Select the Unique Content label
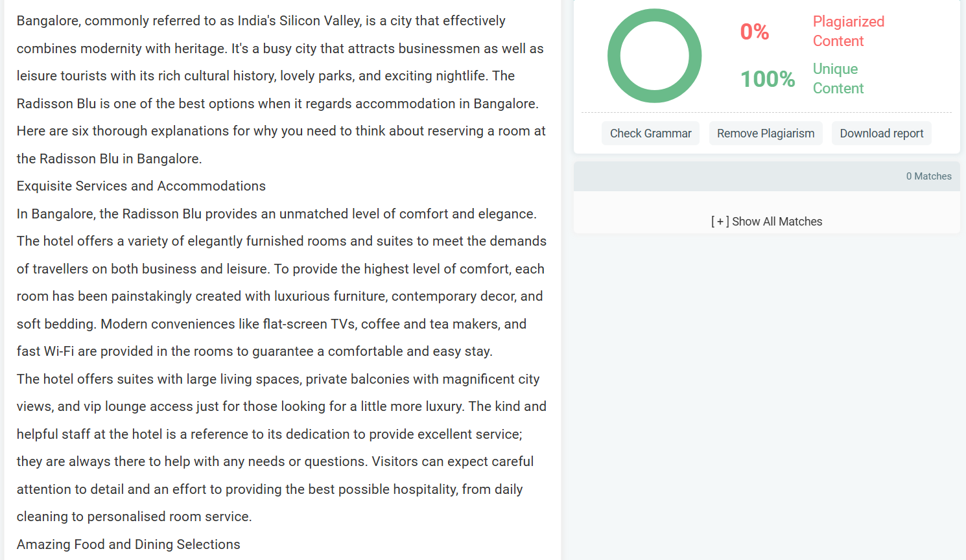The image size is (966, 560). pos(838,78)
